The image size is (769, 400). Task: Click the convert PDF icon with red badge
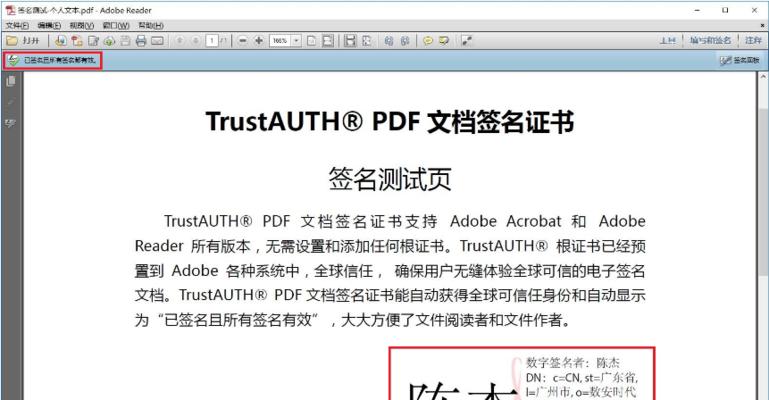[x=77, y=41]
